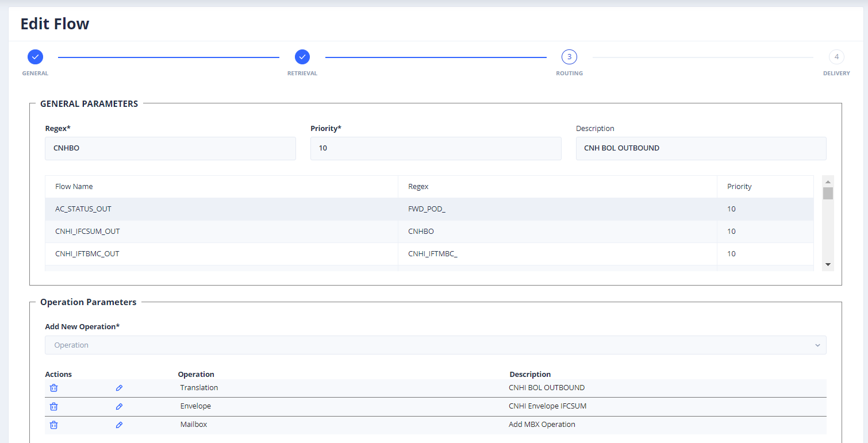Go to the General step circle
The width and height of the screenshot is (868, 443).
point(35,57)
